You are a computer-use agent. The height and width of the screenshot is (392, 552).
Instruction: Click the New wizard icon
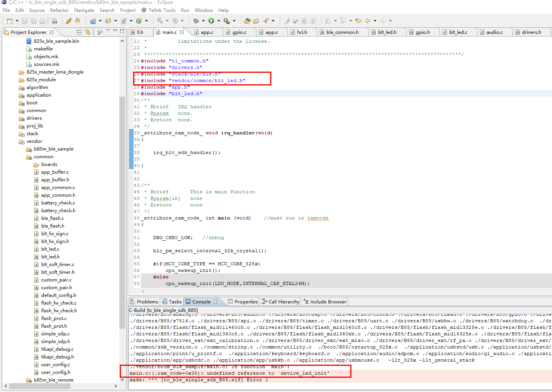click(x=9, y=21)
